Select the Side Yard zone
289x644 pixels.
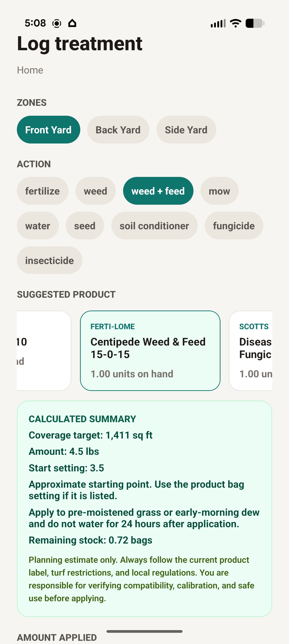[x=186, y=130]
